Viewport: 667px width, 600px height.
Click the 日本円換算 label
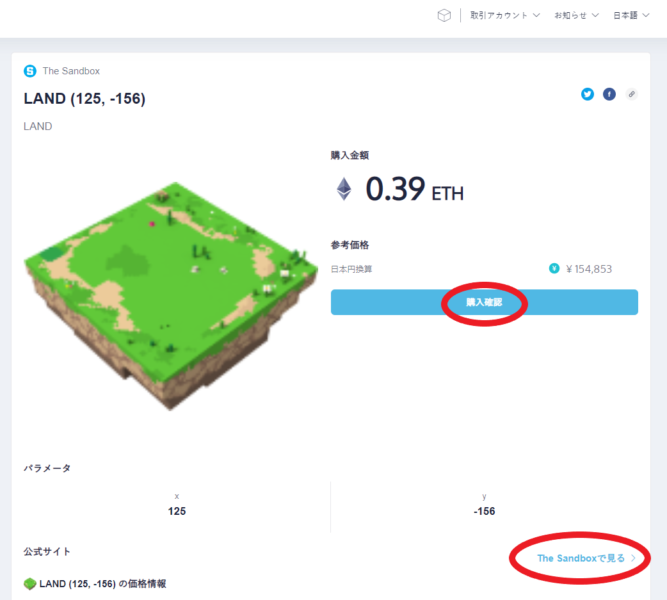click(x=351, y=269)
